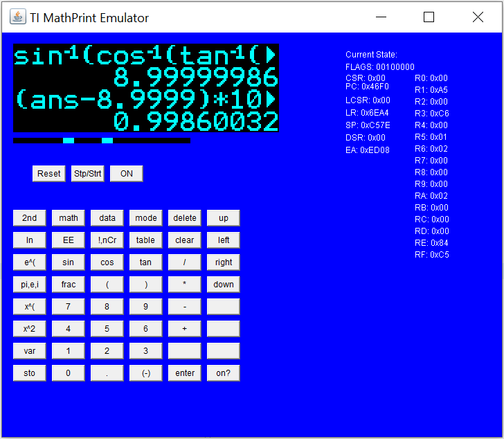This screenshot has height=439, width=504.
Task: Click the digit 1 key
Action: point(69,351)
